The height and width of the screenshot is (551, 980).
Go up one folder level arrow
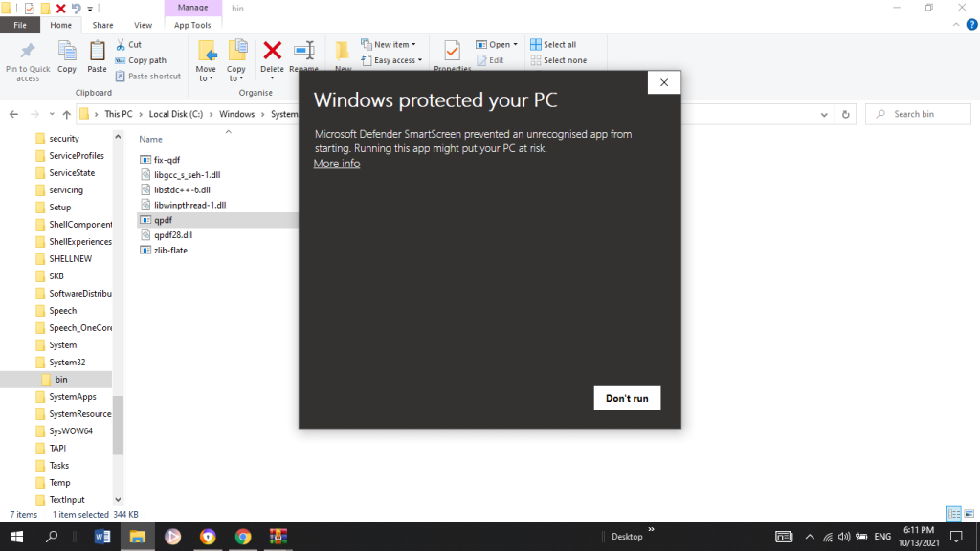click(67, 115)
